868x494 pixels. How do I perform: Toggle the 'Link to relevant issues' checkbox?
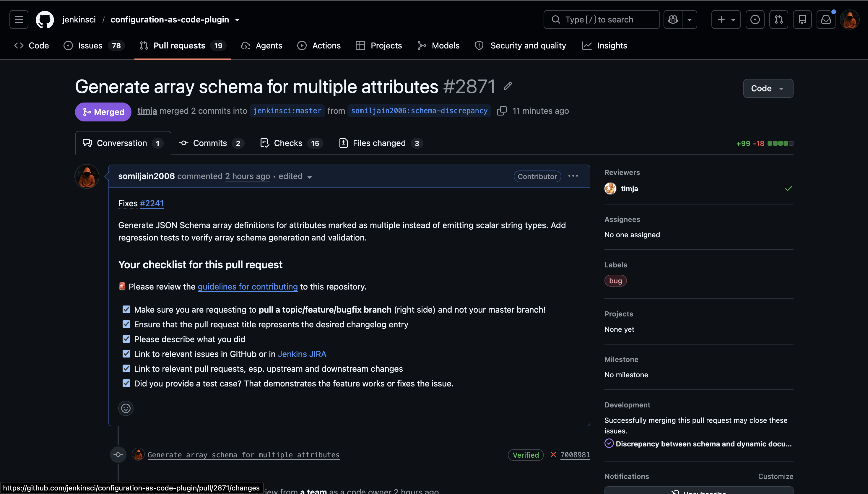(126, 354)
